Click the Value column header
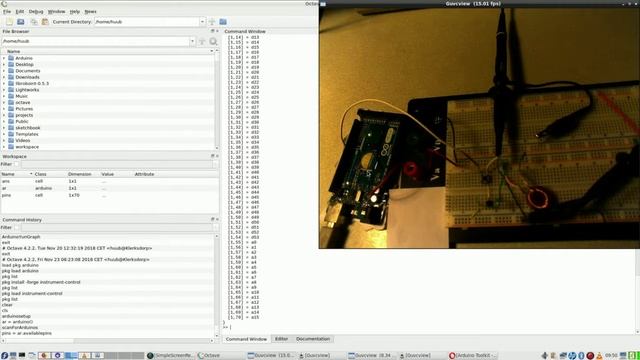640x360 pixels. 116,174
